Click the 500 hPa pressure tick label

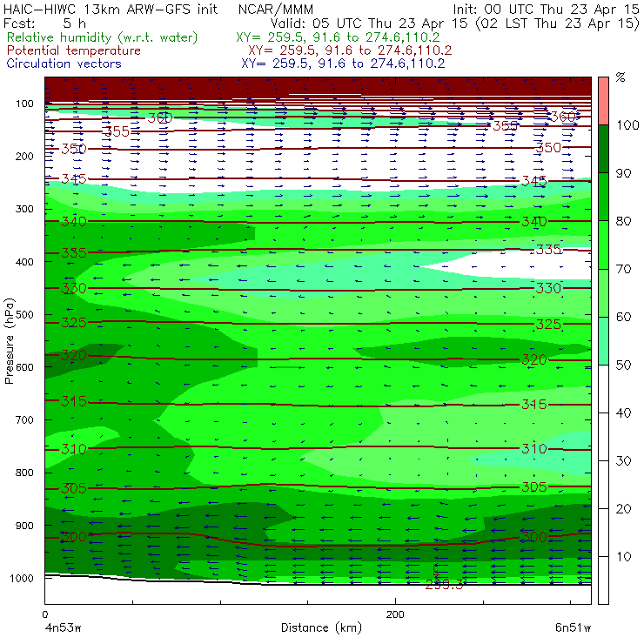(x=24, y=314)
